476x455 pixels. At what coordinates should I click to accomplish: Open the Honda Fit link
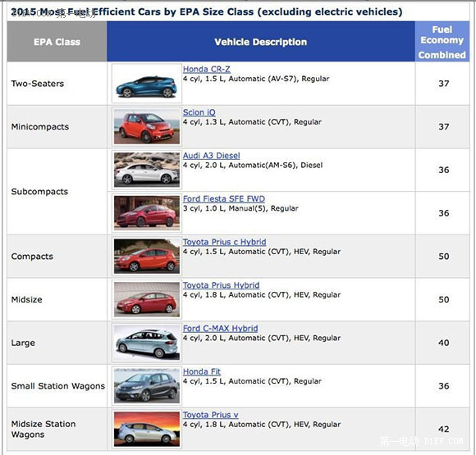tap(202, 371)
